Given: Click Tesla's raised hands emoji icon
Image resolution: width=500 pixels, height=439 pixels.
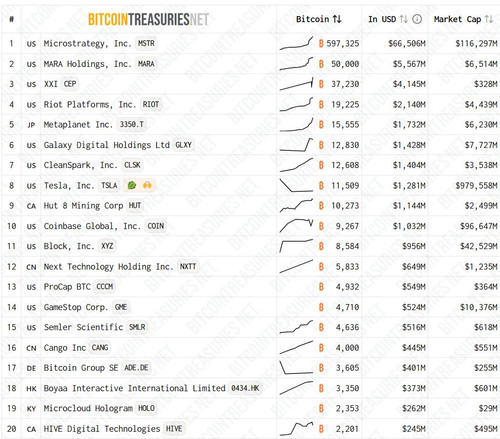Looking at the screenshot, I should pos(147,186).
